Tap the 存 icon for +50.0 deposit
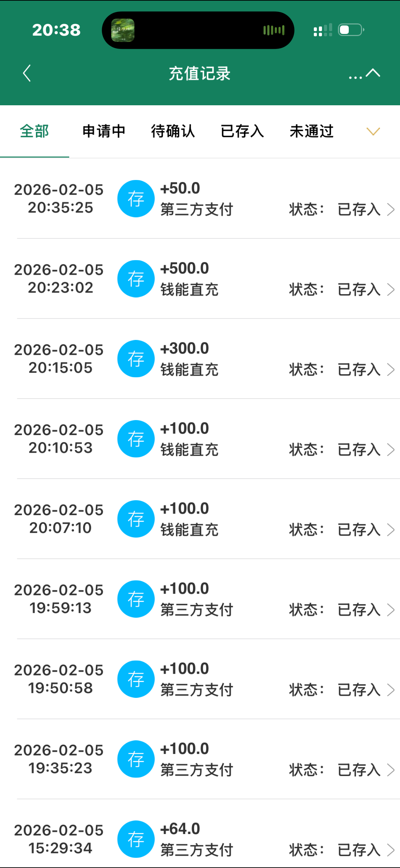Screen dimensions: 400x868 point(136,199)
